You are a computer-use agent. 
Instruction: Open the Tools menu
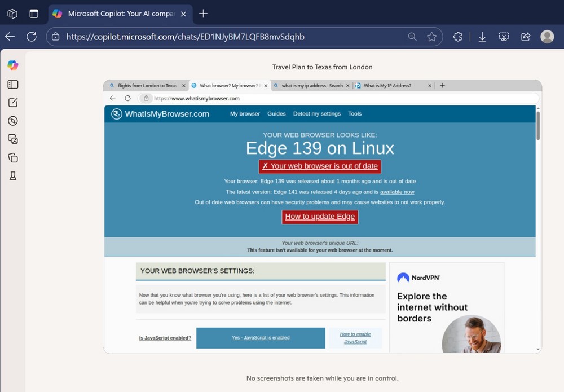pyautogui.click(x=355, y=113)
